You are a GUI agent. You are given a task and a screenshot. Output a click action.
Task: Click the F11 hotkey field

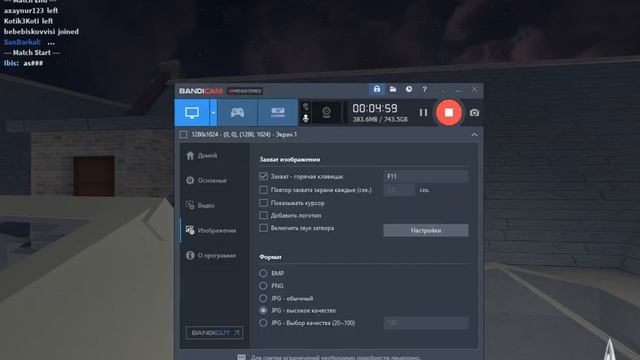(426, 176)
